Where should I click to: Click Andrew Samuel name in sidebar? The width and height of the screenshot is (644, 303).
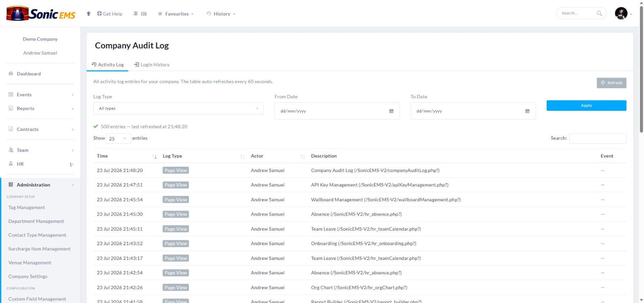coord(40,53)
